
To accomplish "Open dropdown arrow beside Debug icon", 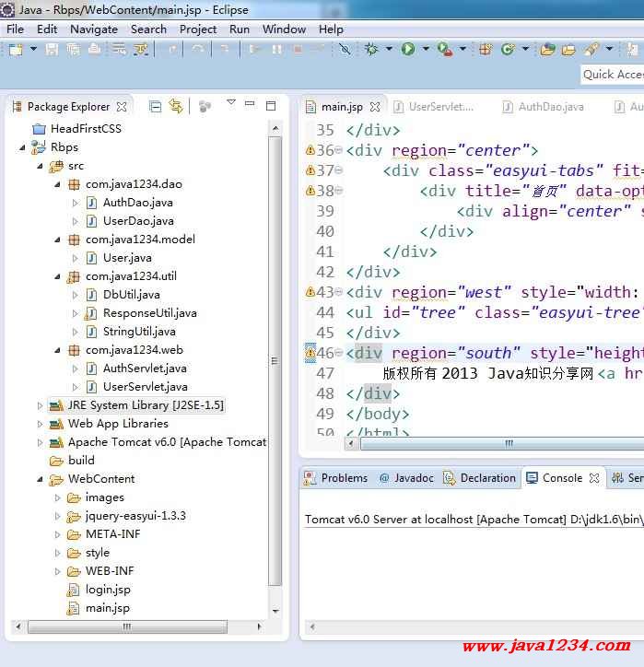I will pos(389,50).
